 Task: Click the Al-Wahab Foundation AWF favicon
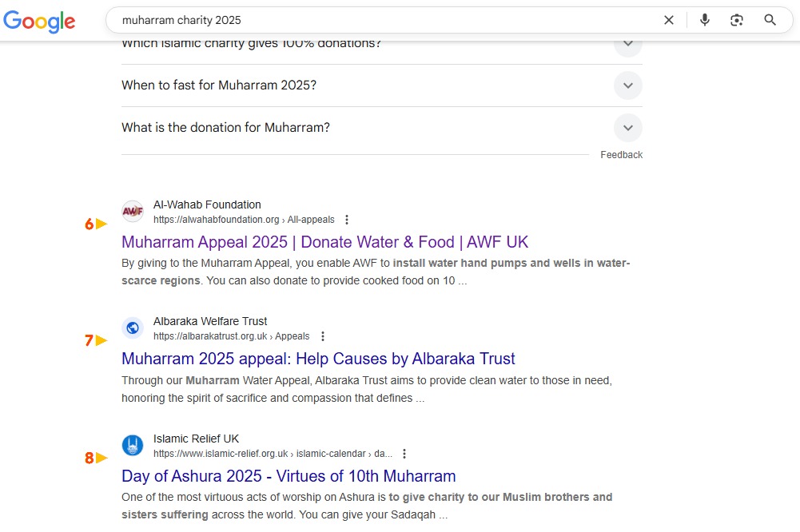pyautogui.click(x=133, y=212)
